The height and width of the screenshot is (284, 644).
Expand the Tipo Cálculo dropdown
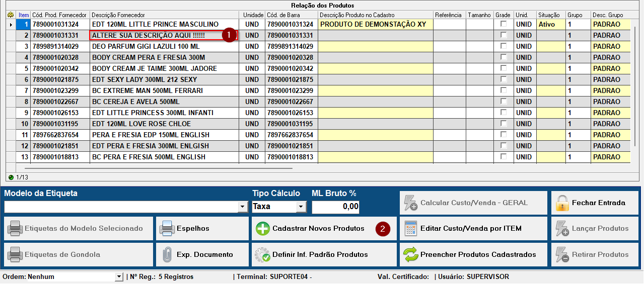click(x=301, y=207)
